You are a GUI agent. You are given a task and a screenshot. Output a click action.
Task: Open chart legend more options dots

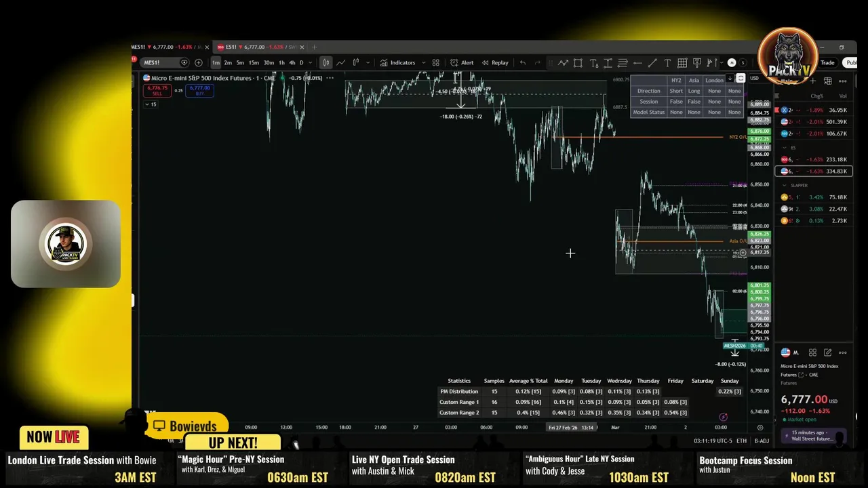click(x=330, y=78)
